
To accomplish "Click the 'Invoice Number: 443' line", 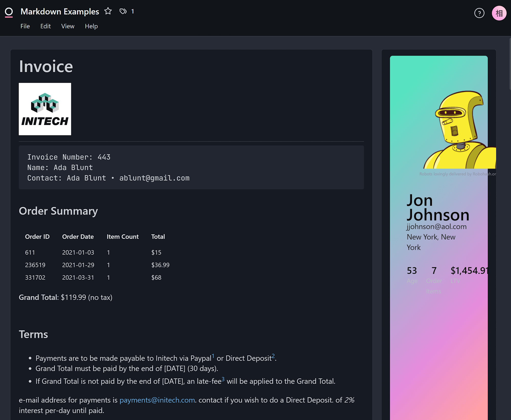I will click(x=69, y=157).
